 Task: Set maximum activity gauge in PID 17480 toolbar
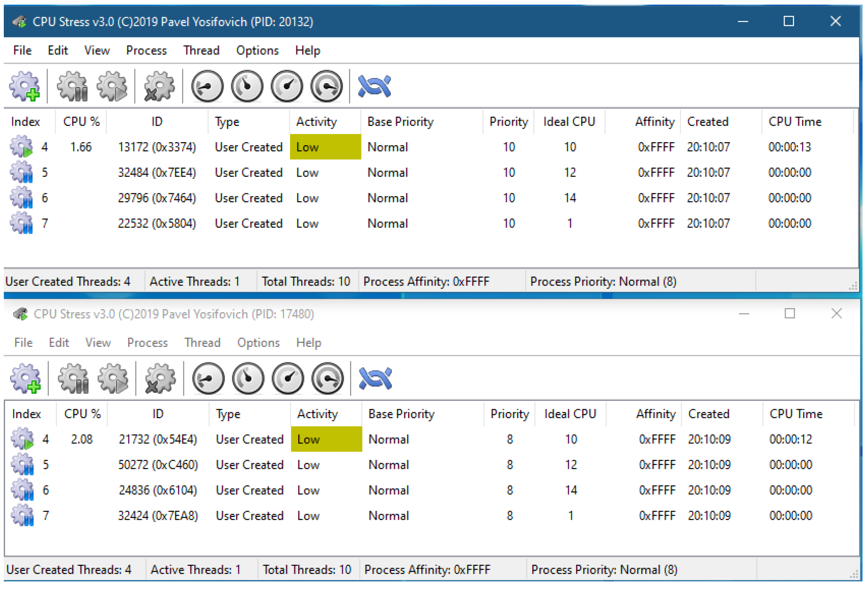[x=327, y=378]
